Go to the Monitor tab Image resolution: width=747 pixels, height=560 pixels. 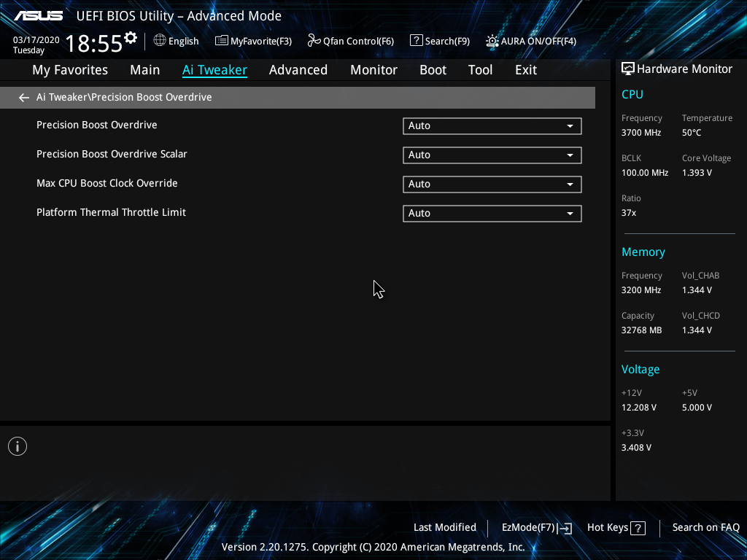point(374,70)
